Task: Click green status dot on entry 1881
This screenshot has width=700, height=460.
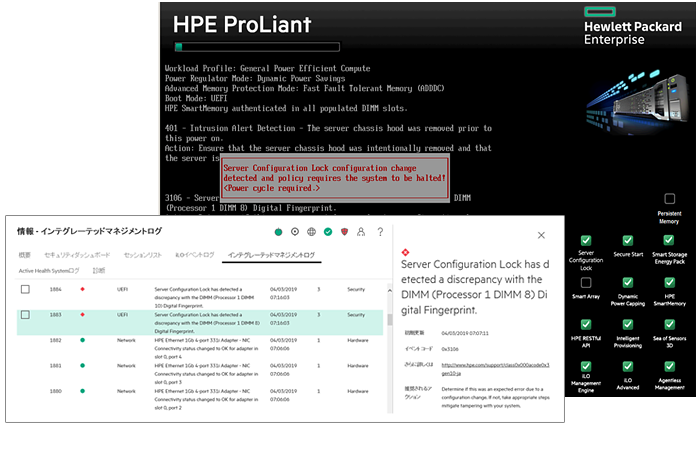Action: (x=83, y=366)
